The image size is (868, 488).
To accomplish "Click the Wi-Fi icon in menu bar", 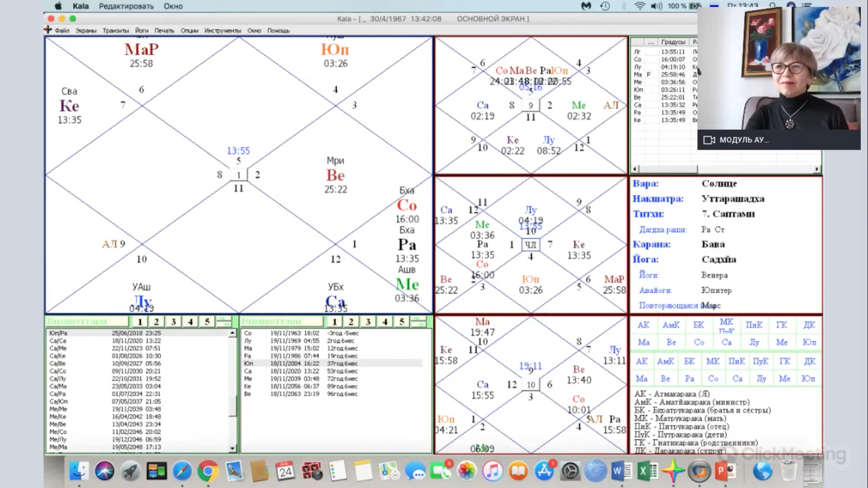I will click(x=640, y=6).
